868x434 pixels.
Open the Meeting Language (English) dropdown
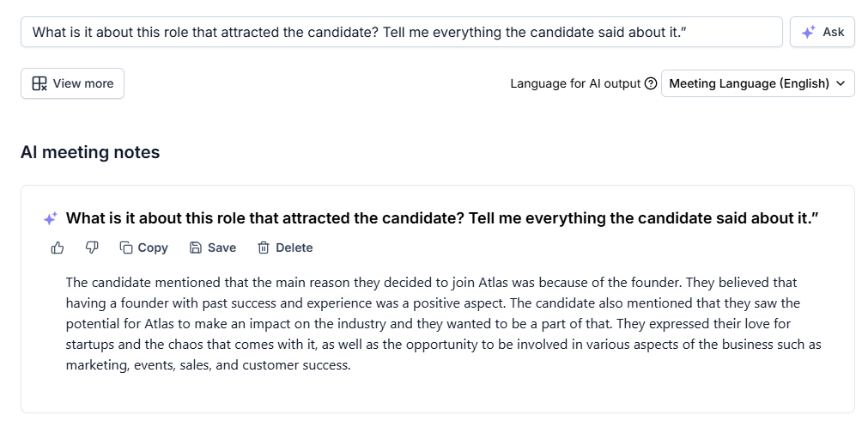pyautogui.click(x=749, y=83)
